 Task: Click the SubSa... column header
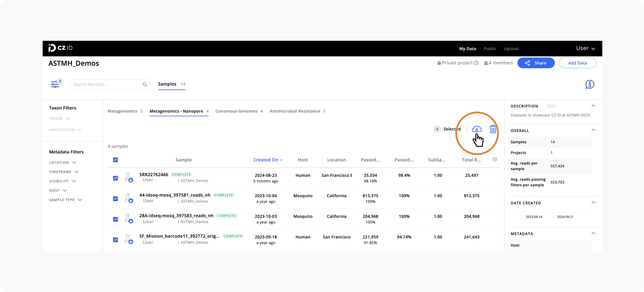coord(436,160)
